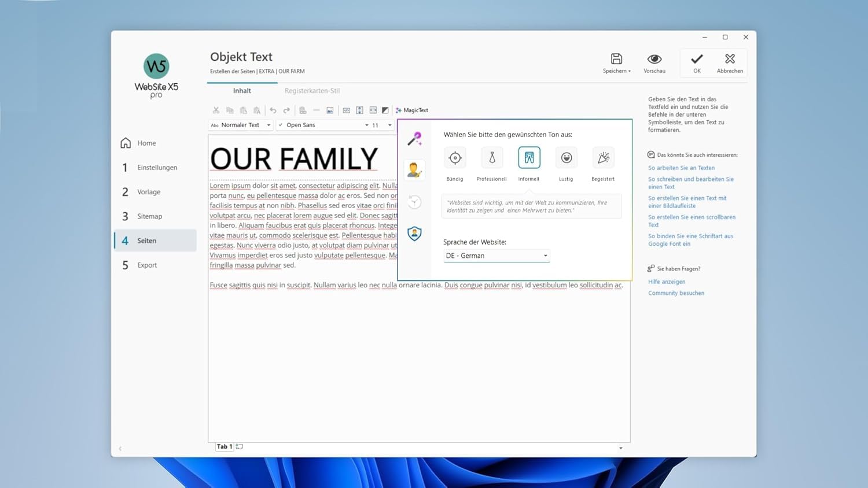Click the MagicText button in toolbar

411,110
